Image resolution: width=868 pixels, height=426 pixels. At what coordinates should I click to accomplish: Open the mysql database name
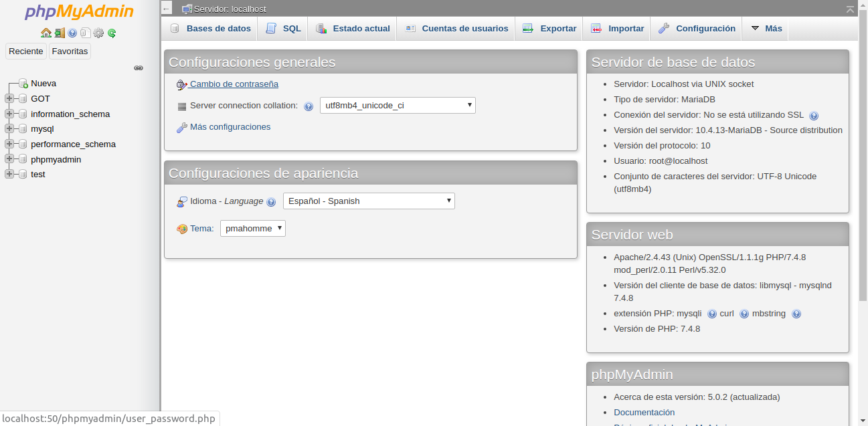(42, 128)
